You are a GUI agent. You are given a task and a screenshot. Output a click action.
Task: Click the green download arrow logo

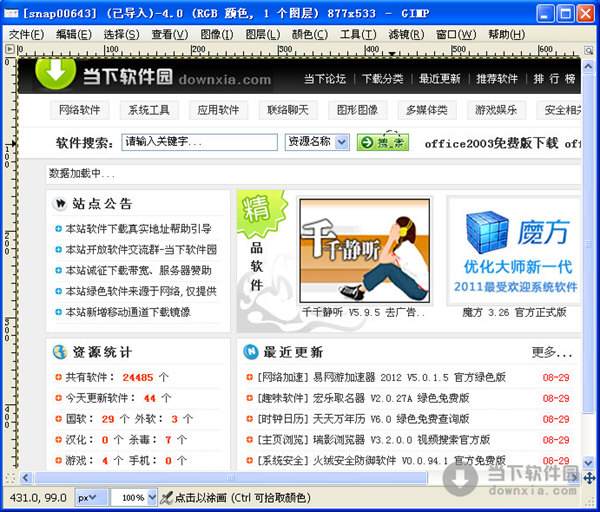[x=55, y=73]
